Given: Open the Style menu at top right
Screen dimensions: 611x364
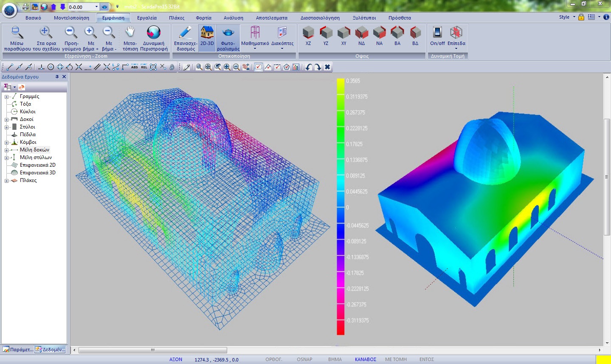Looking at the screenshot, I should click(x=567, y=17).
